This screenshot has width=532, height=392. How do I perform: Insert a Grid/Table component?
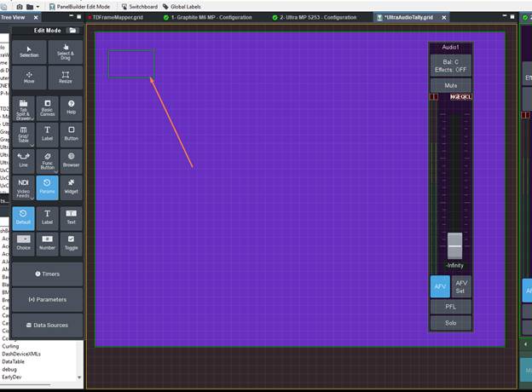pyautogui.click(x=23, y=135)
